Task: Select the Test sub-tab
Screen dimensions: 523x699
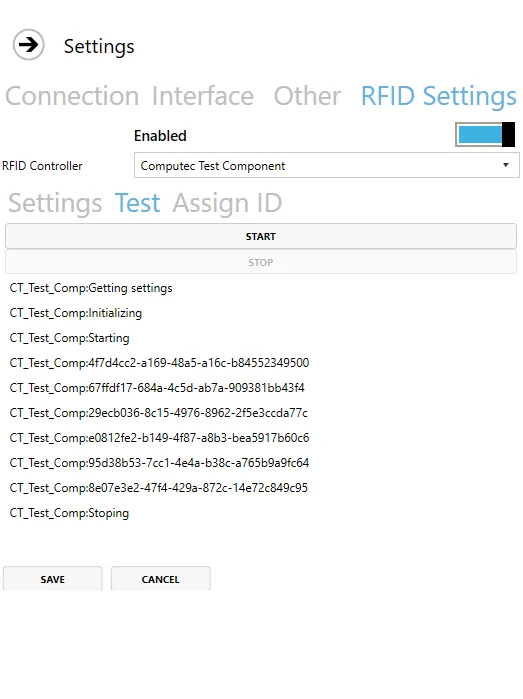Action: coord(137,203)
